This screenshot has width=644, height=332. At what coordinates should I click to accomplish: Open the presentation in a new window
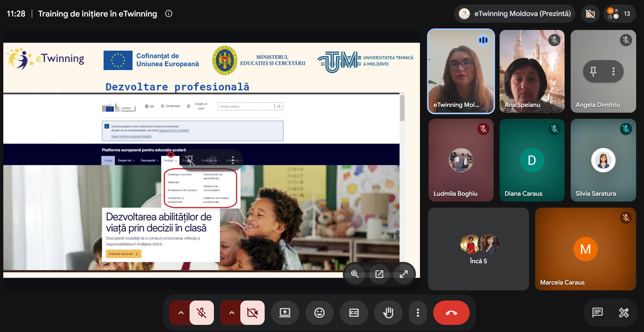(x=379, y=274)
